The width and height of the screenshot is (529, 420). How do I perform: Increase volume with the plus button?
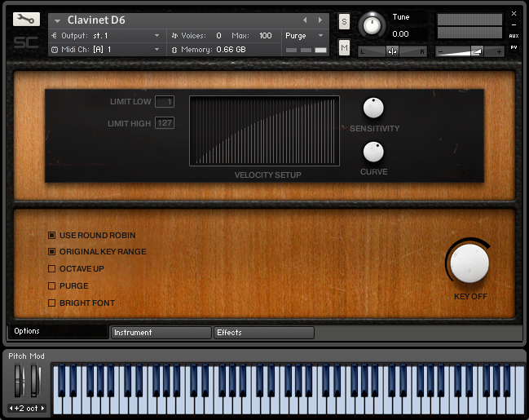[499, 51]
